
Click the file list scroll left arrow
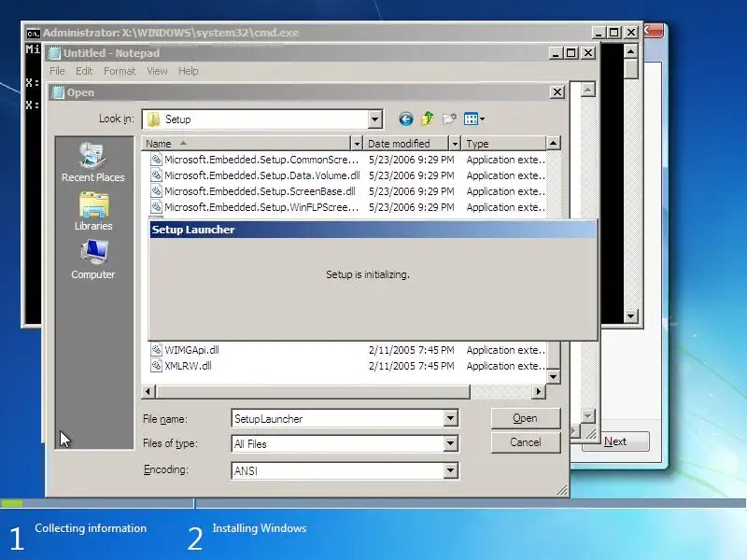[148, 391]
